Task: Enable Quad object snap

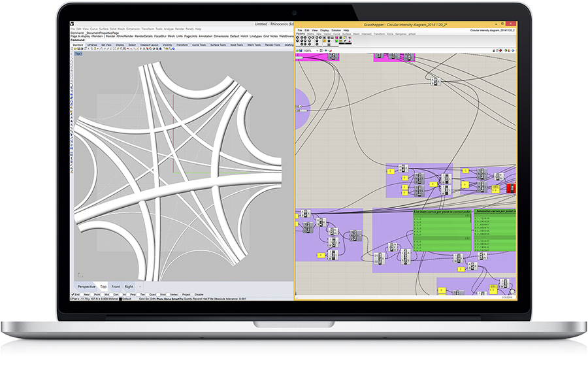Action: tap(148, 294)
